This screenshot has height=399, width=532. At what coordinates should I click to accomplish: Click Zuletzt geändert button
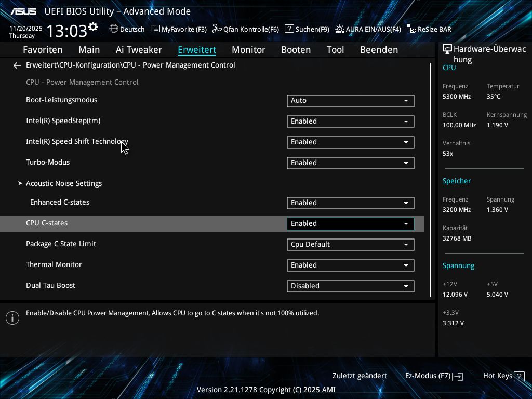(360, 376)
